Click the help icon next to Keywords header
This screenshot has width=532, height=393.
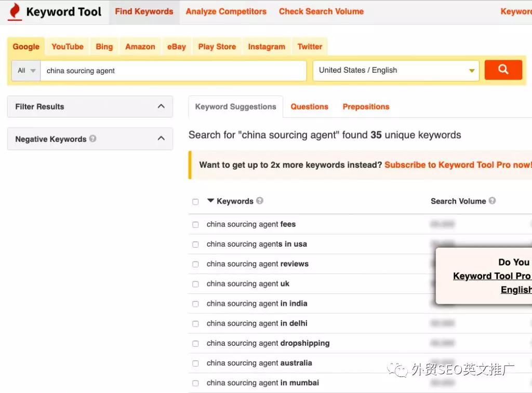[x=260, y=201]
